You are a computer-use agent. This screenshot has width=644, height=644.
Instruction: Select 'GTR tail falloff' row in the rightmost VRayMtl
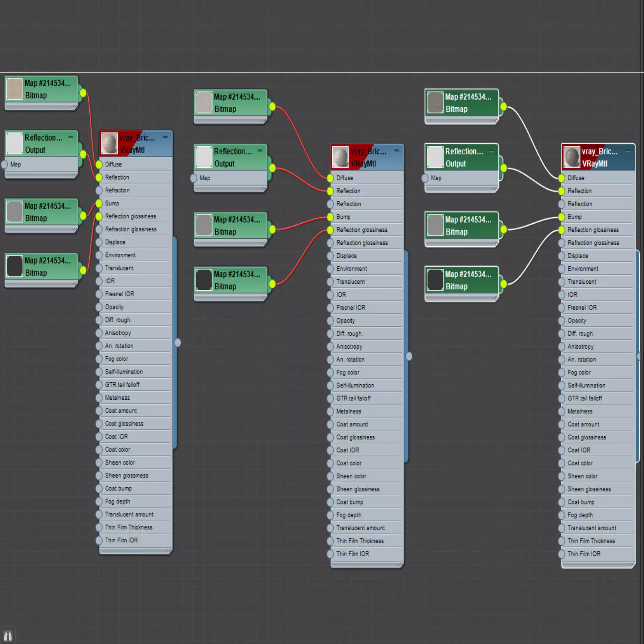[x=598, y=398]
